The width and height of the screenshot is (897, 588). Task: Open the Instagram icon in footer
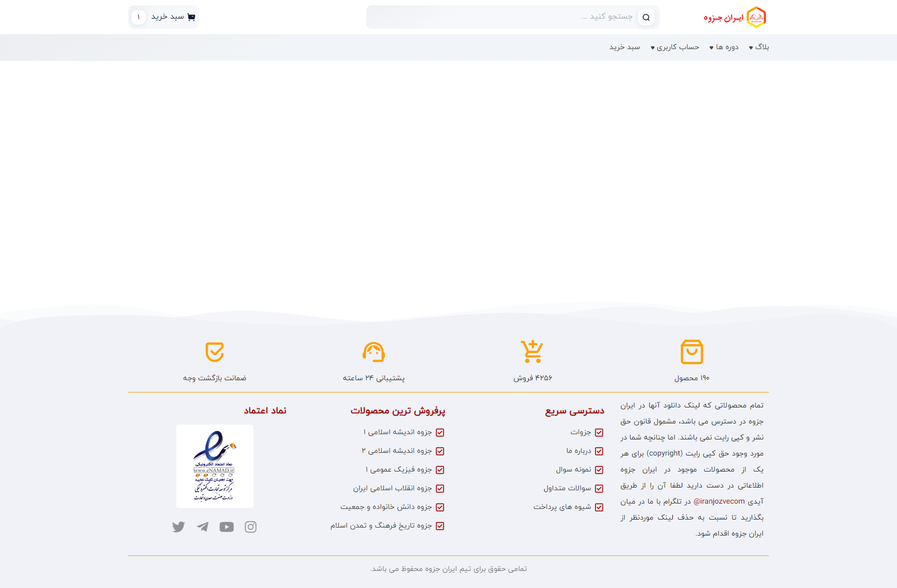(x=250, y=527)
